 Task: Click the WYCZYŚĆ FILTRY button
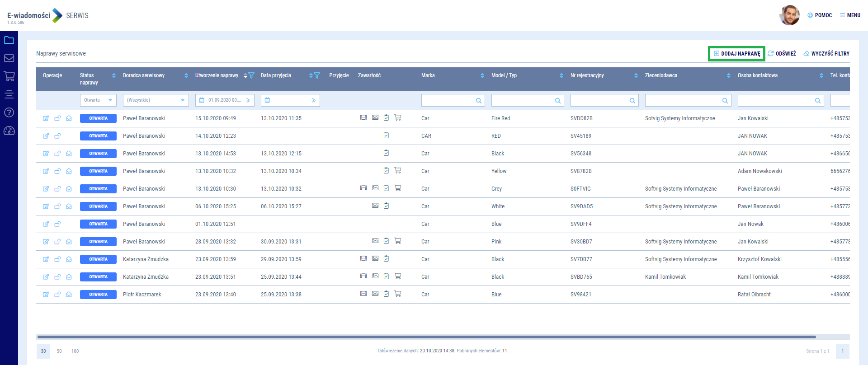826,54
